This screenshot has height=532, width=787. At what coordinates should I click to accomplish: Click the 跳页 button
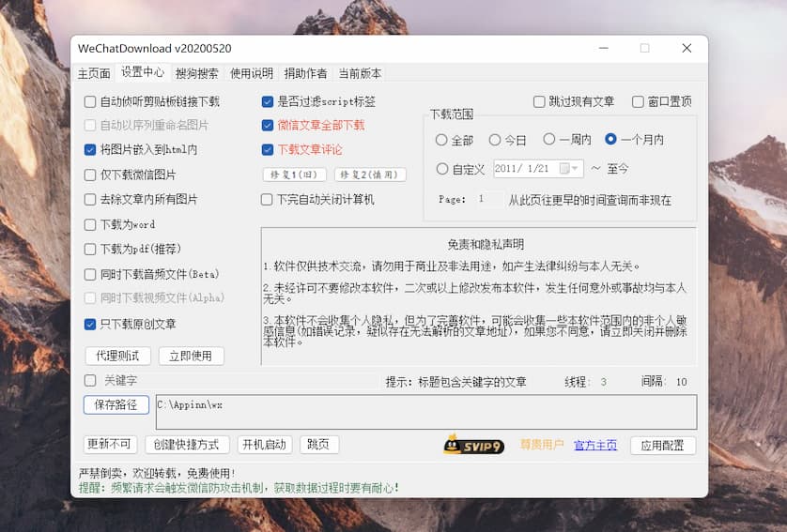319,445
